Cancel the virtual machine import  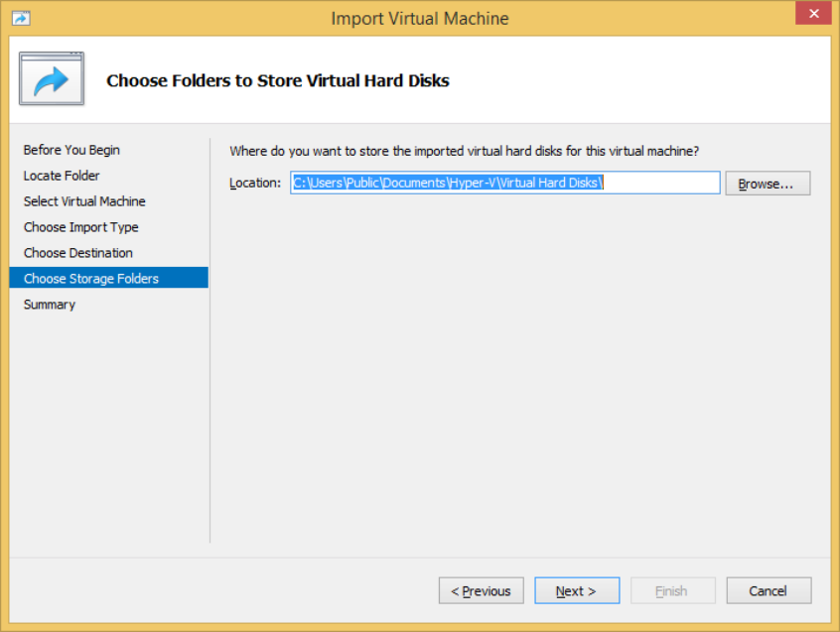coord(769,590)
